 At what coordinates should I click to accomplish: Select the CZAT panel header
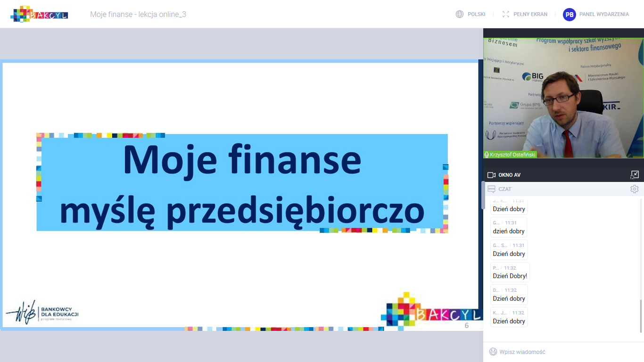pyautogui.click(x=505, y=189)
